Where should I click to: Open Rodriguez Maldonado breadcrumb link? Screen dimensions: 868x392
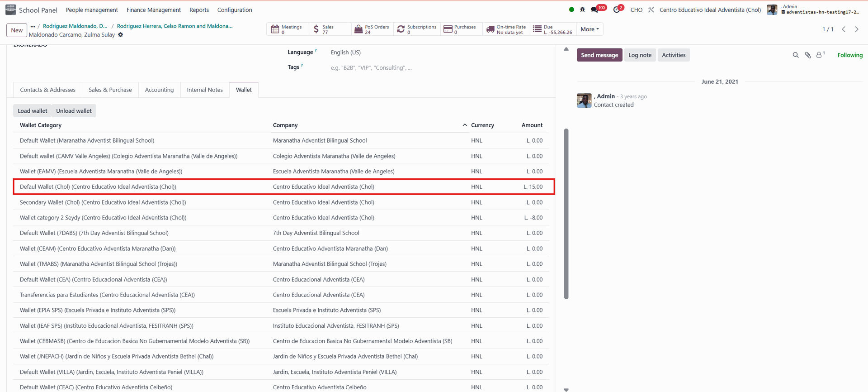[75, 26]
